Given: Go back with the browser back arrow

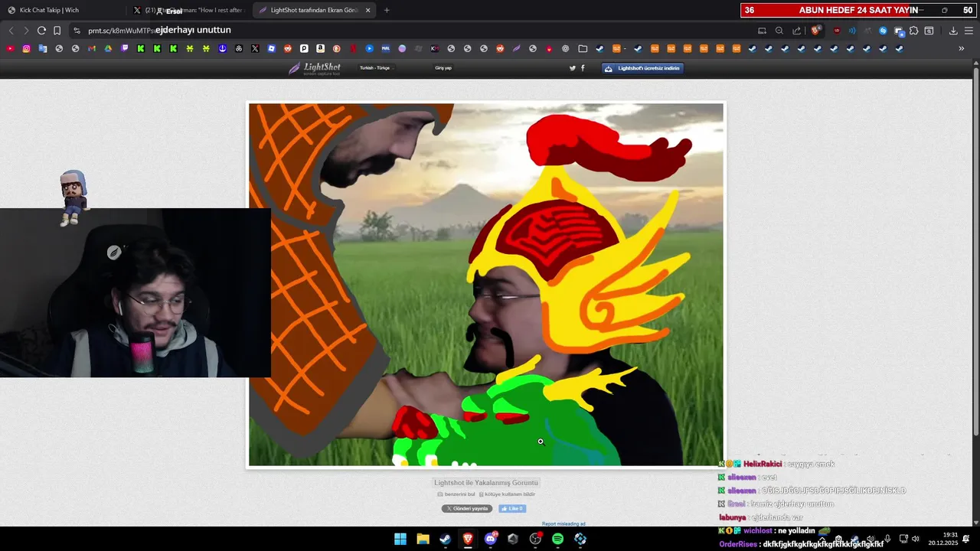Looking at the screenshot, I should (x=11, y=31).
